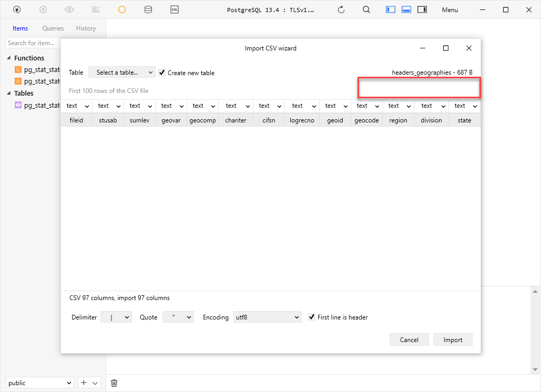
Task: Change the Encoding from utf8 dropdown
Action: click(267, 317)
